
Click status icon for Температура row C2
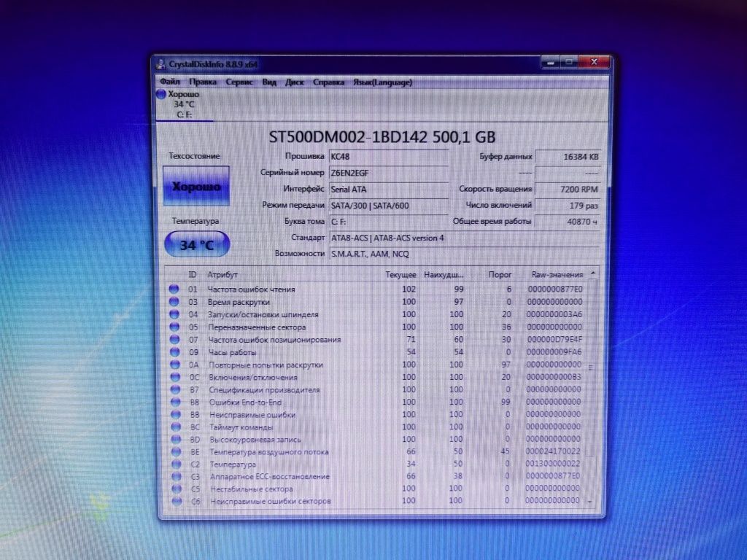point(177,464)
